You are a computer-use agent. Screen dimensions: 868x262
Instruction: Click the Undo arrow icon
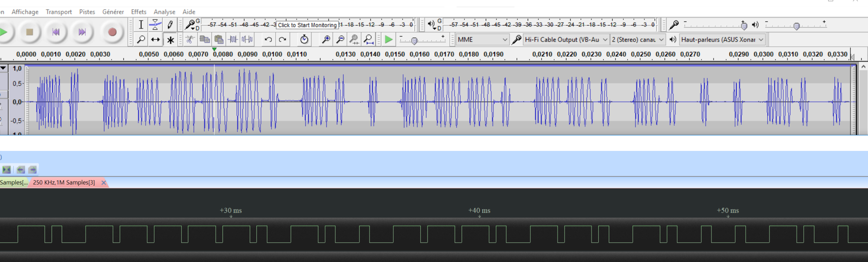point(268,40)
